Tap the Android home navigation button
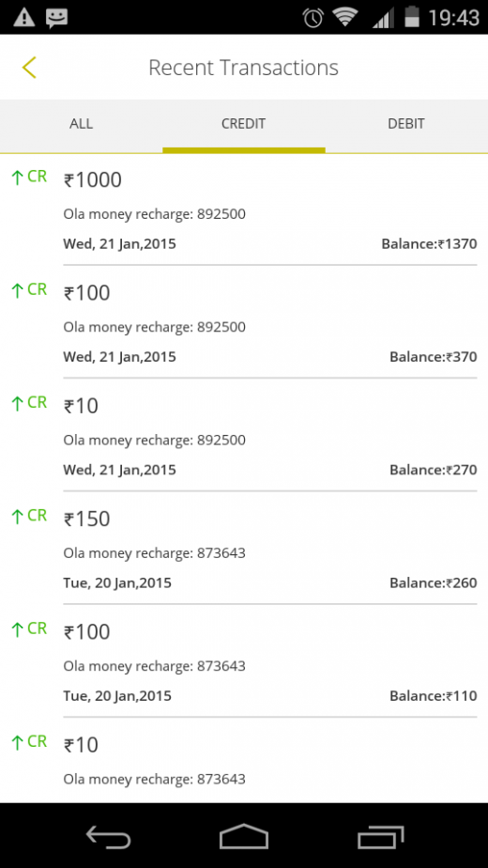 [x=243, y=836]
